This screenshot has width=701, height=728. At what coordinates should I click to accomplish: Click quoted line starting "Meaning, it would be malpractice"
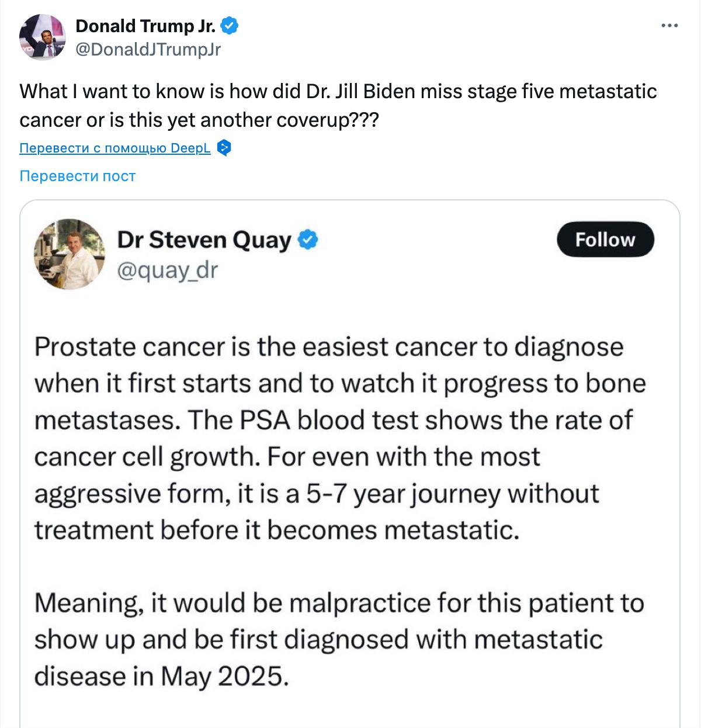339,603
